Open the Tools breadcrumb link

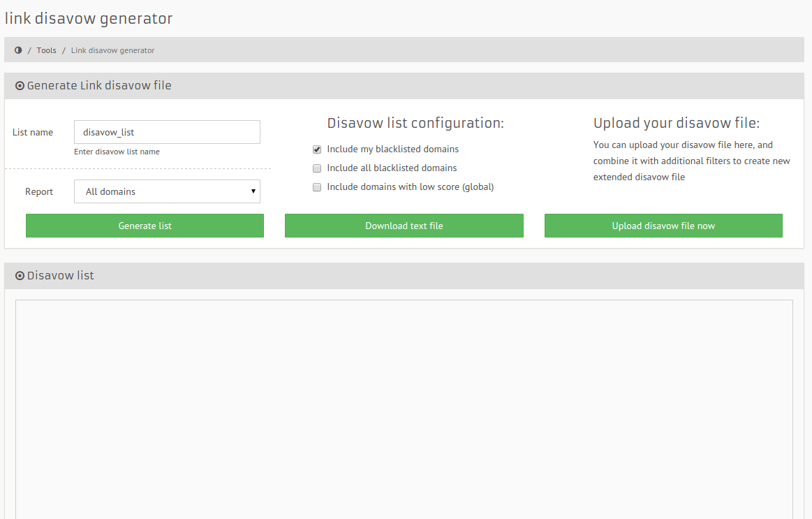pyautogui.click(x=46, y=50)
